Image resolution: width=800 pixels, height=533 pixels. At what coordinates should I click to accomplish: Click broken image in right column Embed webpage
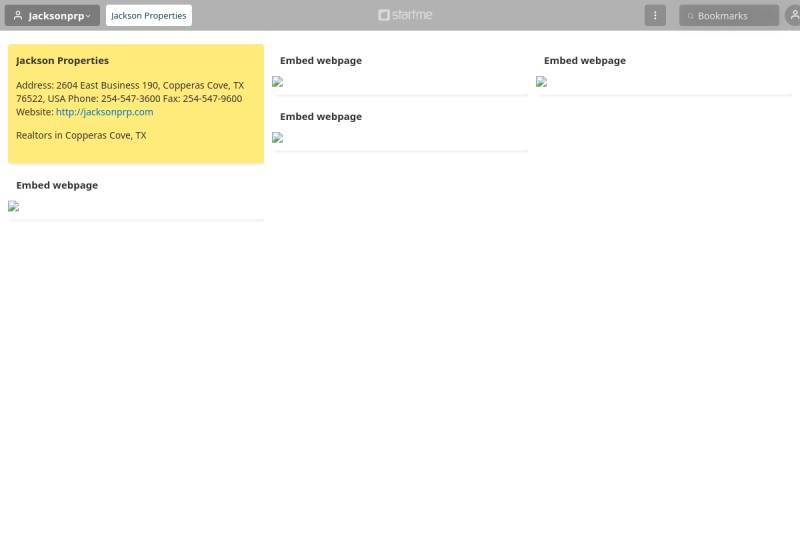point(541,82)
